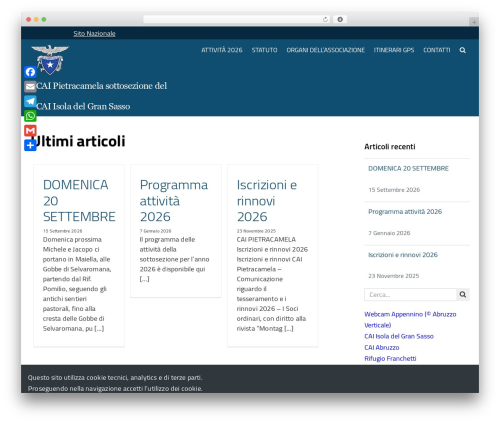500x423 pixels.
Task: Open sidebar link Iscrizioni e rinnovi 2026
Action: tap(403, 255)
